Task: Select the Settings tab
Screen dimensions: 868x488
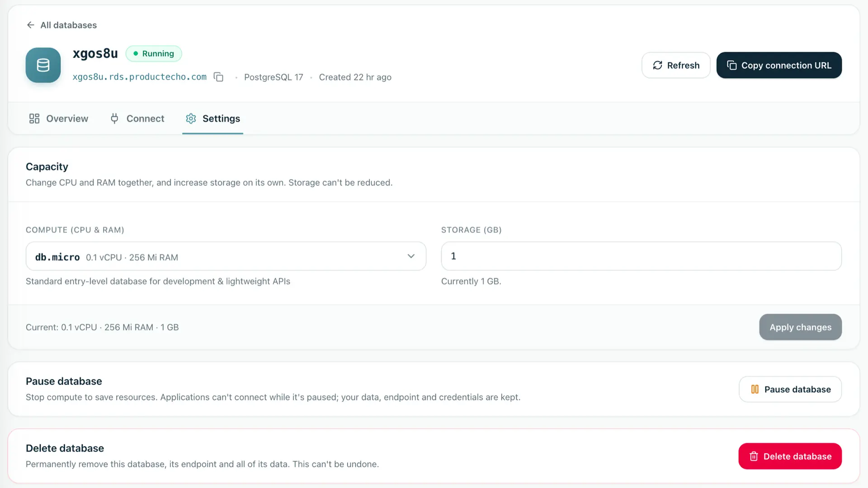Action: pos(212,118)
